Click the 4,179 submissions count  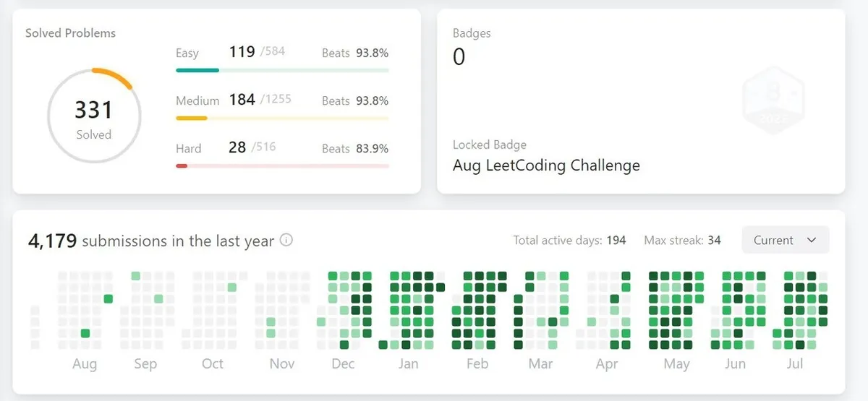tap(52, 241)
